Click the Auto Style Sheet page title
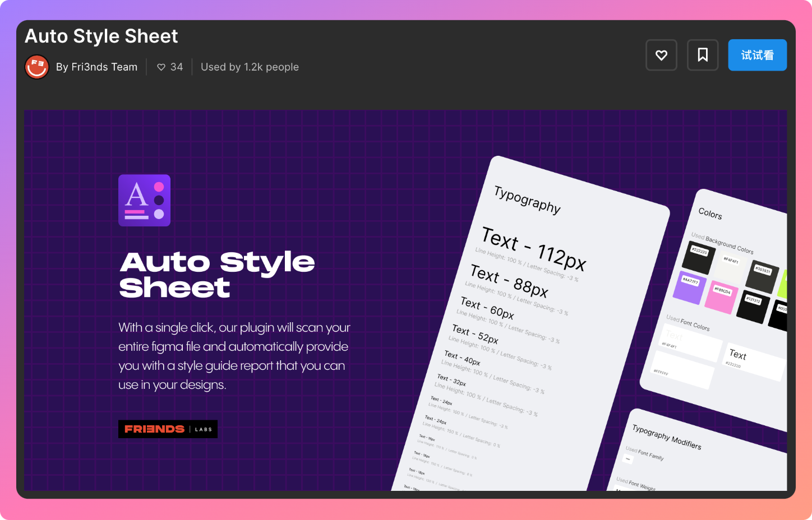This screenshot has width=812, height=520. (x=101, y=36)
